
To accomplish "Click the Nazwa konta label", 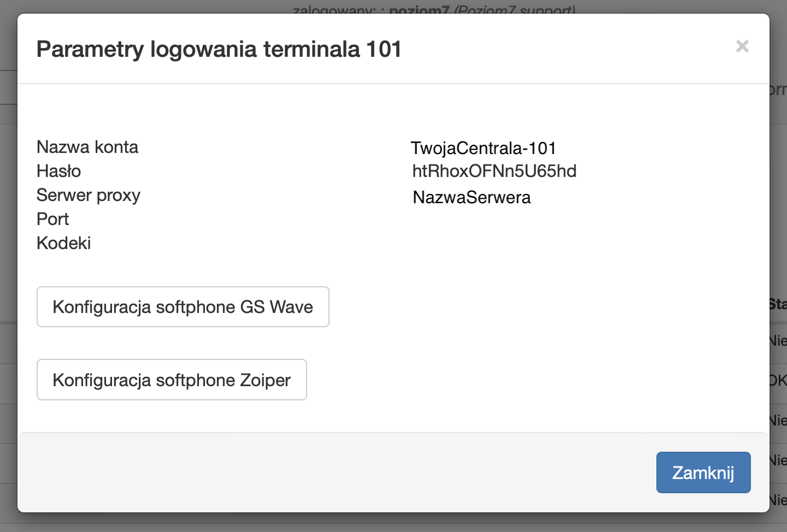I will (87, 147).
